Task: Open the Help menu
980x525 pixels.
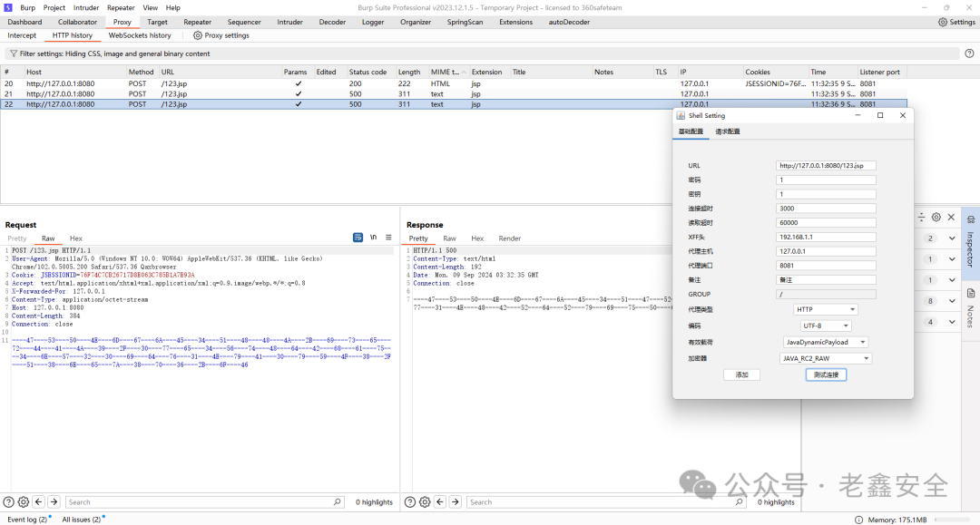Action: (x=173, y=7)
